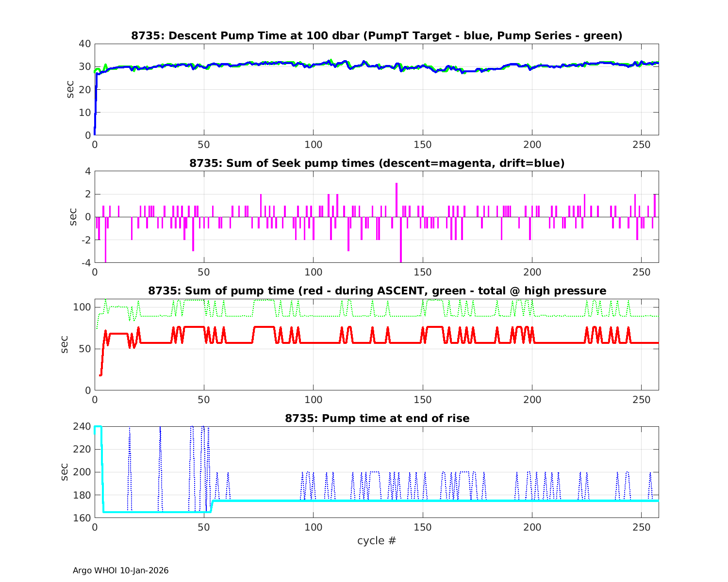Click the Sum of Seek pump times title
Viewport: 728px width, 582px height.
coord(377,163)
